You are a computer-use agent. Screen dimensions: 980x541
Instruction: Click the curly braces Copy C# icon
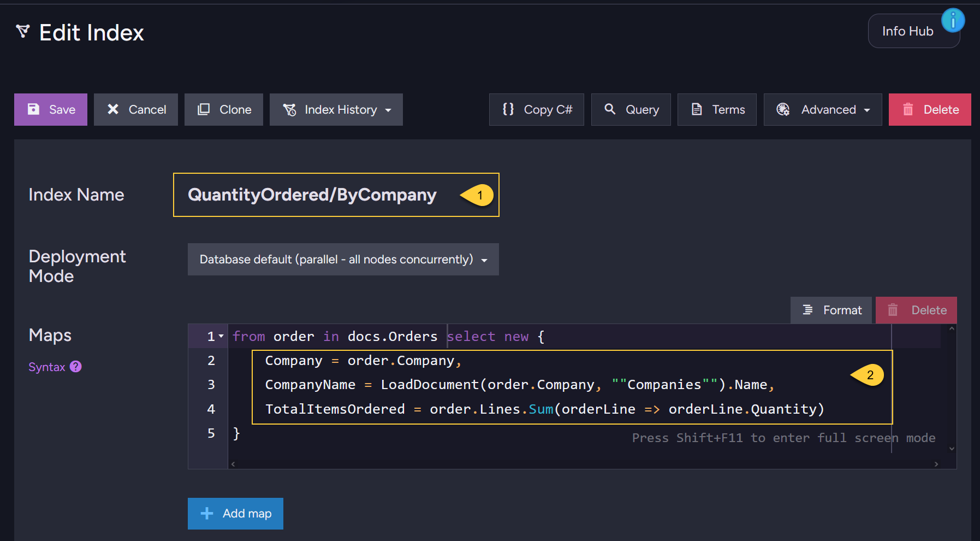pyautogui.click(x=508, y=109)
